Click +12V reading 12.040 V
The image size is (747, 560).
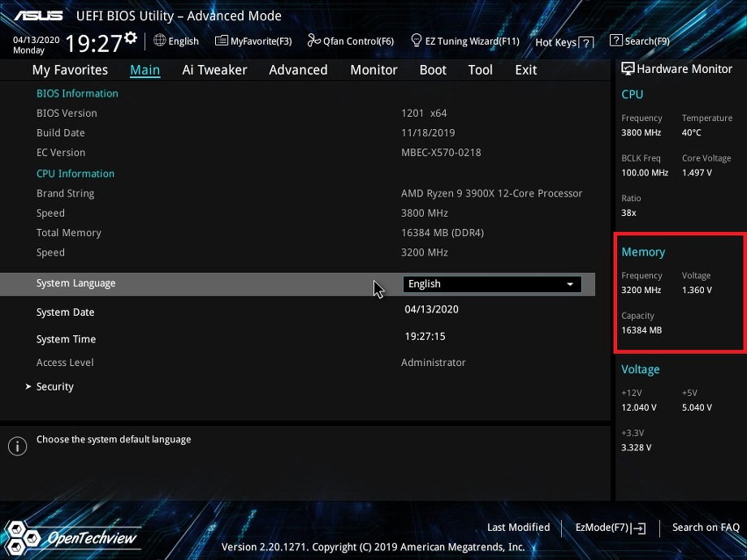point(639,407)
